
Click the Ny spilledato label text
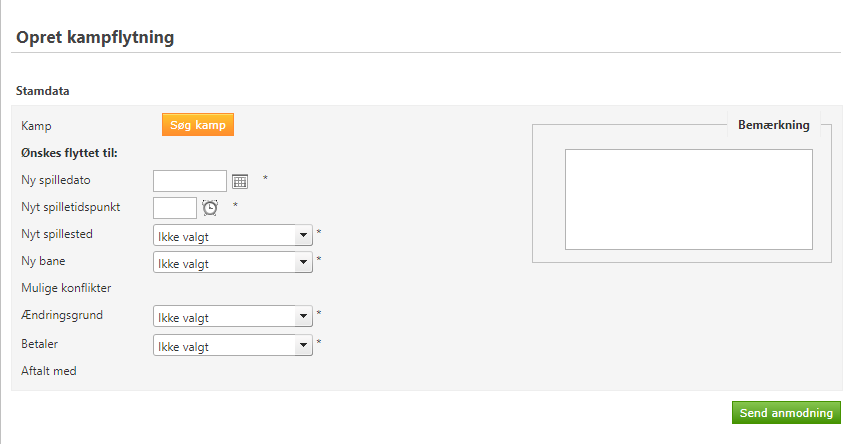pyautogui.click(x=57, y=180)
